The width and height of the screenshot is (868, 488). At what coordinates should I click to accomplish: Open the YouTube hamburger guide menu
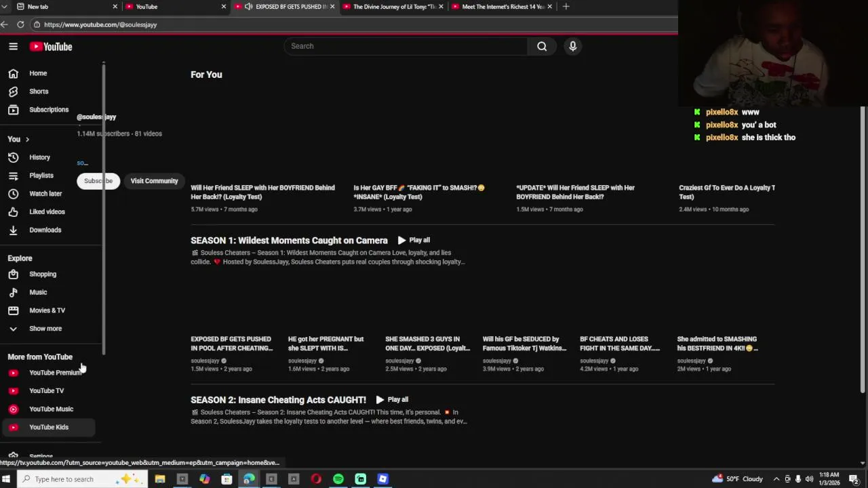pos(13,46)
